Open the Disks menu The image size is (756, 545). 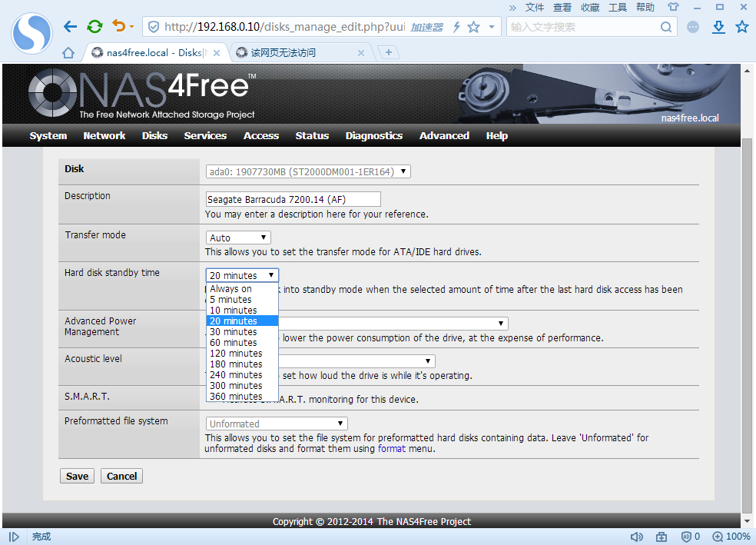click(154, 135)
